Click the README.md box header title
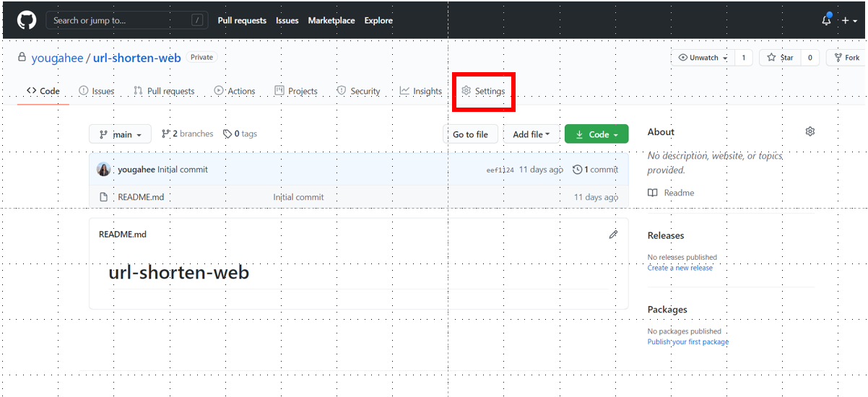Image resolution: width=868 pixels, height=397 pixels. click(123, 235)
